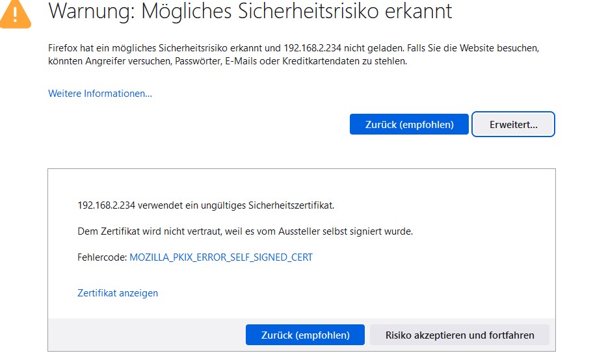Viewport: 593px width, 364px height.
Task: Show certificate via Zertifikat anzeigen
Action: point(118,293)
